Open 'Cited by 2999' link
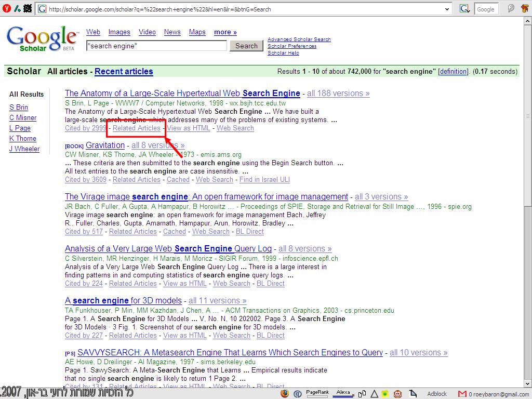The height and width of the screenshot is (399, 532). click(x=86, y=128)
